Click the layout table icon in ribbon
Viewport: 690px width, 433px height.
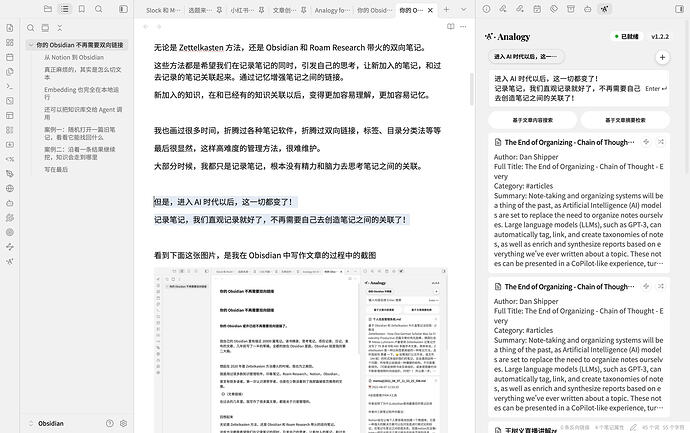pyautogui.click(x=10, y=115)
